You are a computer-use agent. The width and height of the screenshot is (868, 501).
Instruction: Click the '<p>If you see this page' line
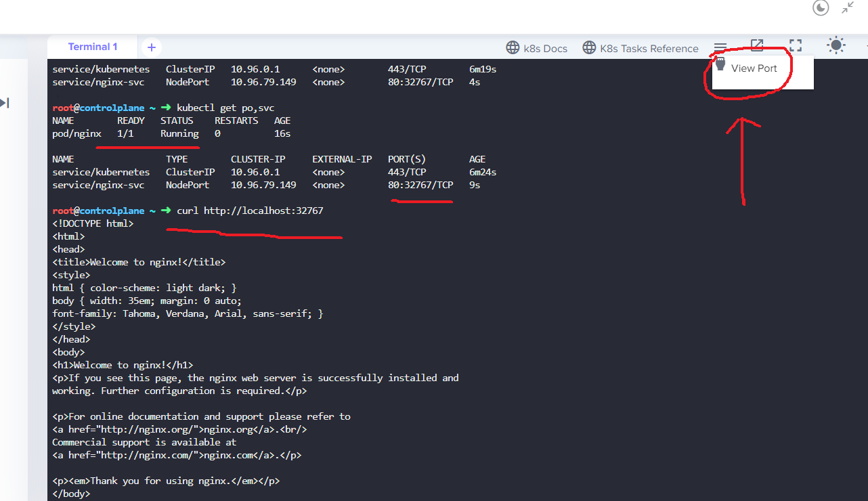(x=255, y=378)
